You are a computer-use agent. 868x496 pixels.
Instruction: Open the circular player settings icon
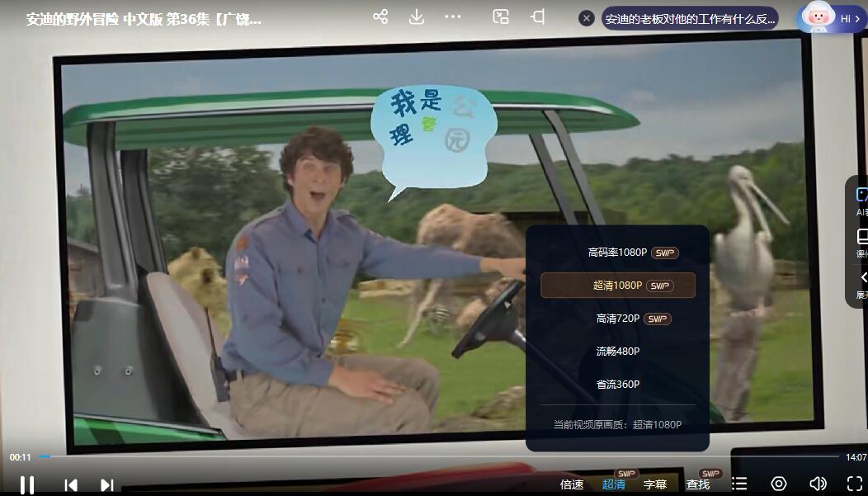pyautogui.click(x=778, y=484)
